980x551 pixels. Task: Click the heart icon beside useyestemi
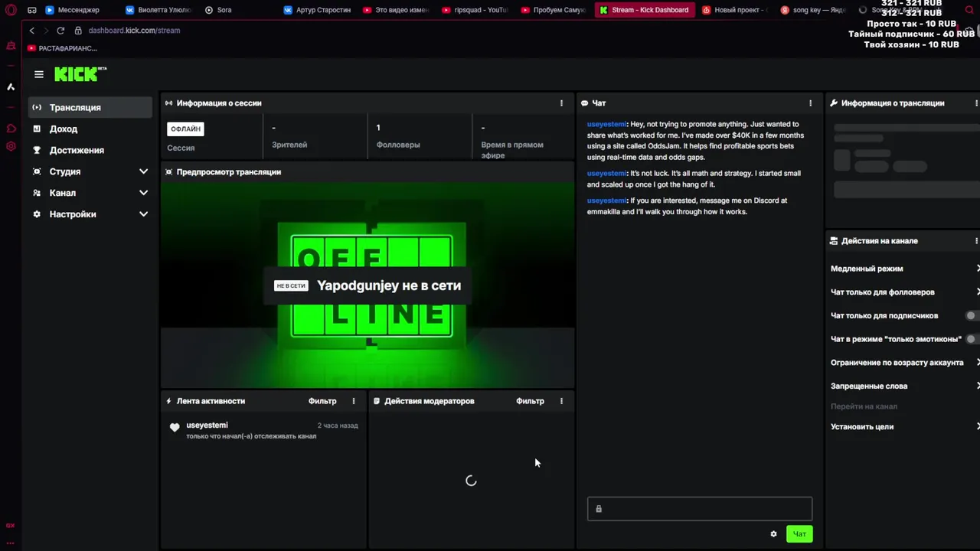click(175, 428)
